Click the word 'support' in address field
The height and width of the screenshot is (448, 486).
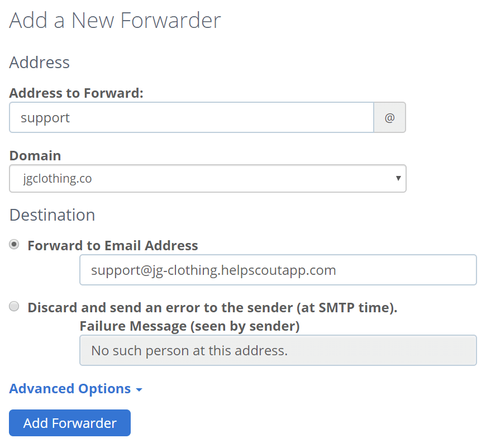45,118
